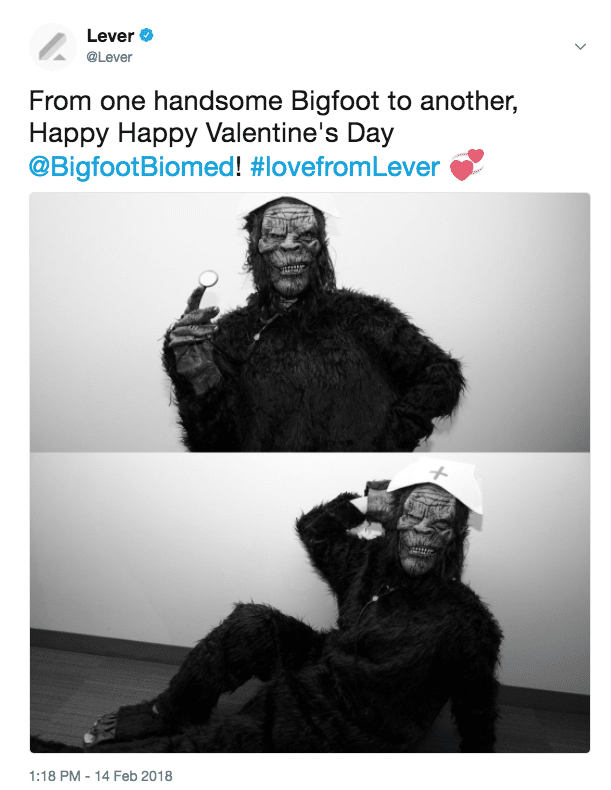Click the @Lever handle
This screenshot has height=790, width=611.
pyautogui.click(x=109, y=57)
